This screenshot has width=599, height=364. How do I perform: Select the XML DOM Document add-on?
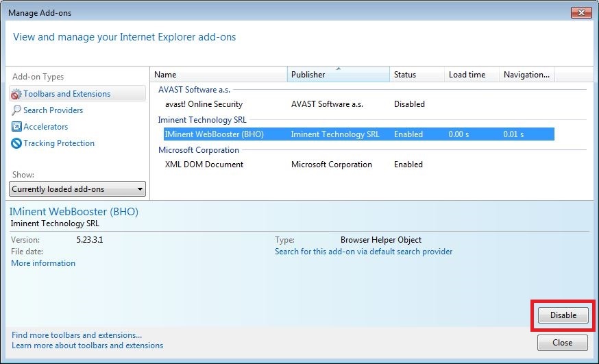coord(204,165)
